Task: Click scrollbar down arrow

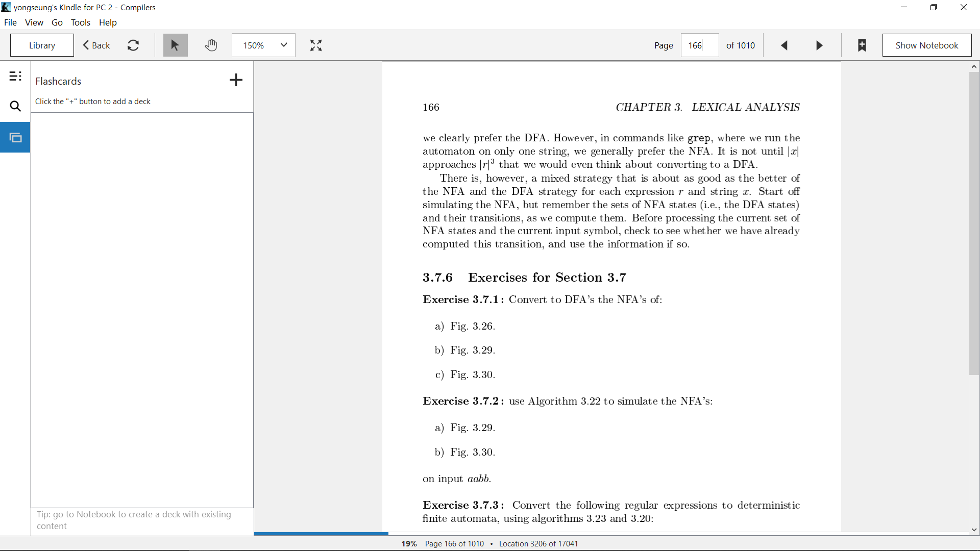Action: click(974, 530)
